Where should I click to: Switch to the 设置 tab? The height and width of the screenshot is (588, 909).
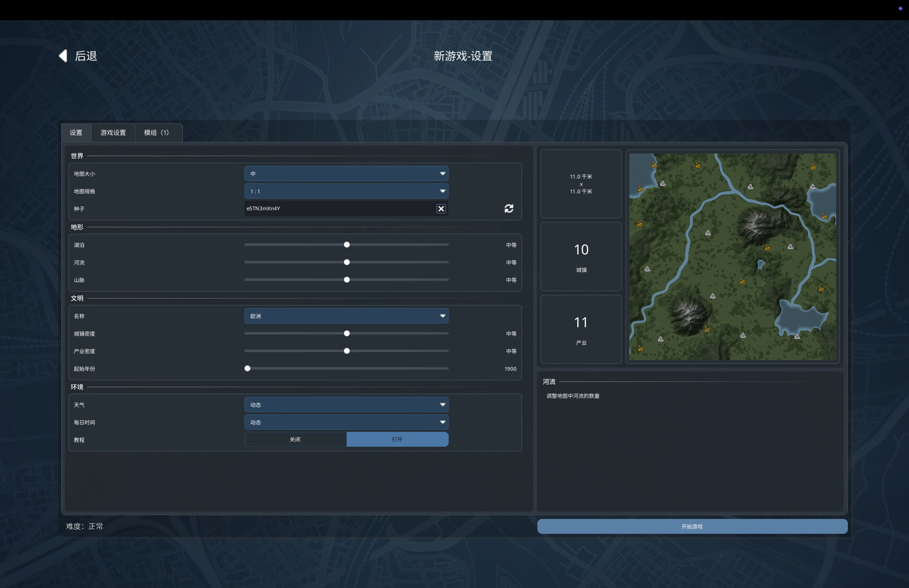[x=77, y=133]
